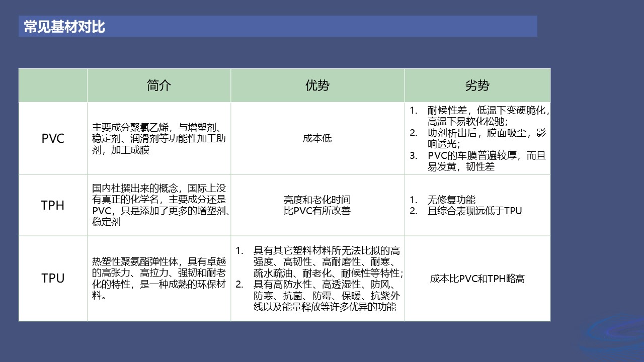
Task: Select the TPH row label cell
Action: (53, 205)
